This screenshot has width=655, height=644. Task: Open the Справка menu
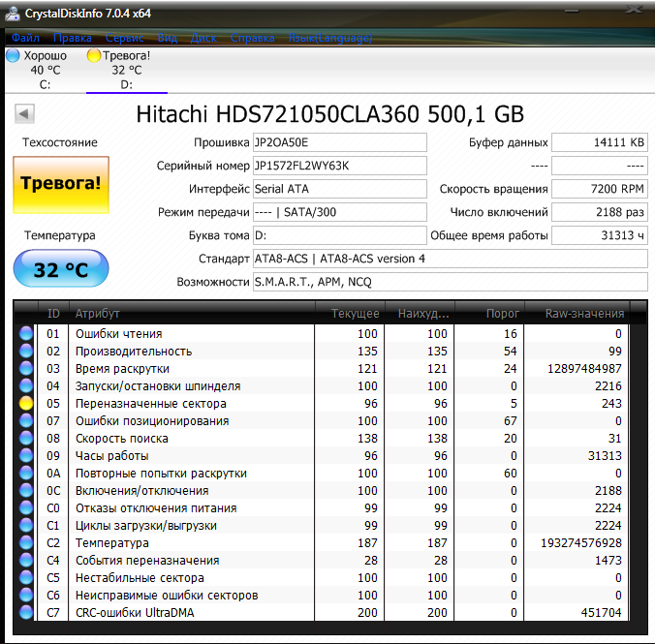pyautogui.click(x=252, y=38)
